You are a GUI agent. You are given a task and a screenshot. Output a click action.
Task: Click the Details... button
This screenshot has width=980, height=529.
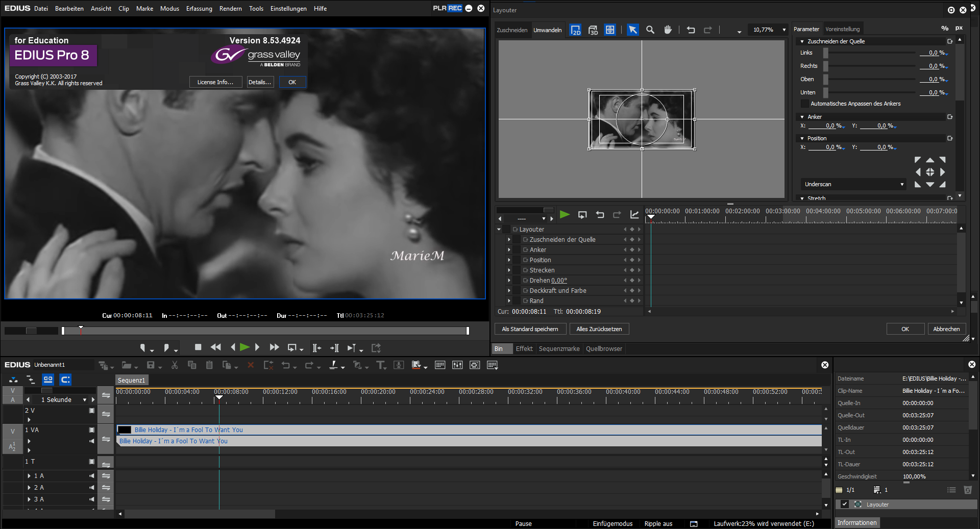point(260,82)
